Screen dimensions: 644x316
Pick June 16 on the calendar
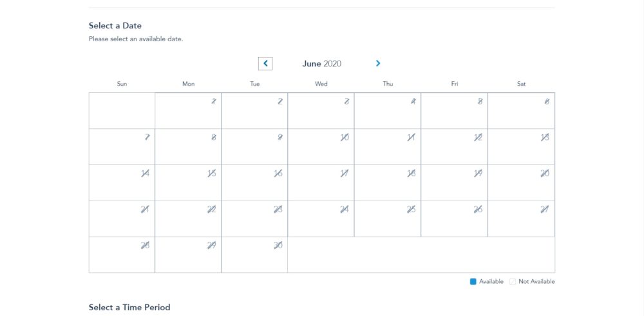point(254,183)
